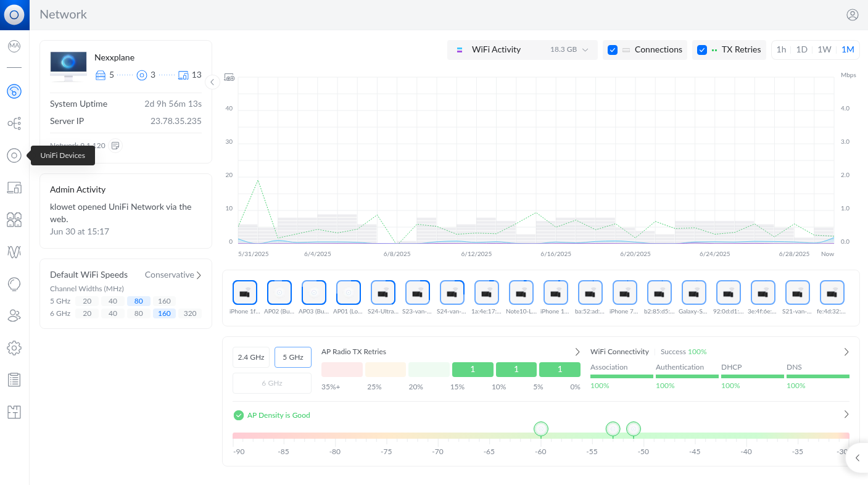Disable the TX Retries checkbox
Image resolution: width=868 pixels, height=485 pixels.
[x=702, y=50]
